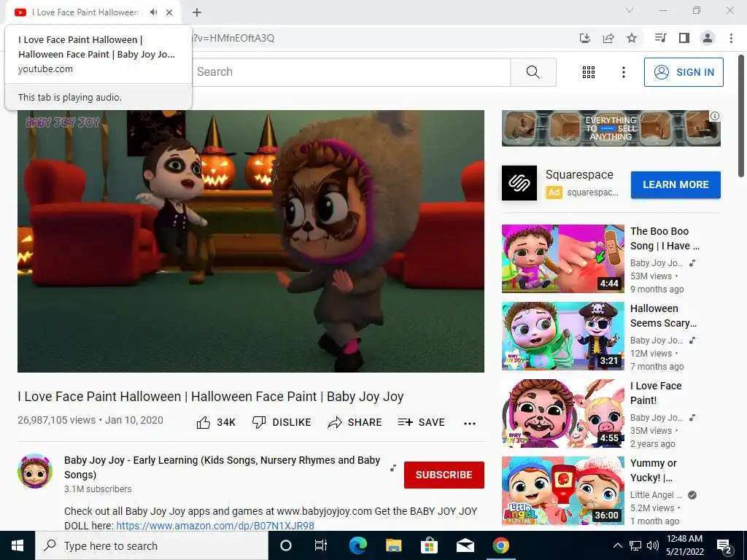Open the YouTube apps grid icon
This screenshot has height=560, width=747.
(x=589, y=72)
